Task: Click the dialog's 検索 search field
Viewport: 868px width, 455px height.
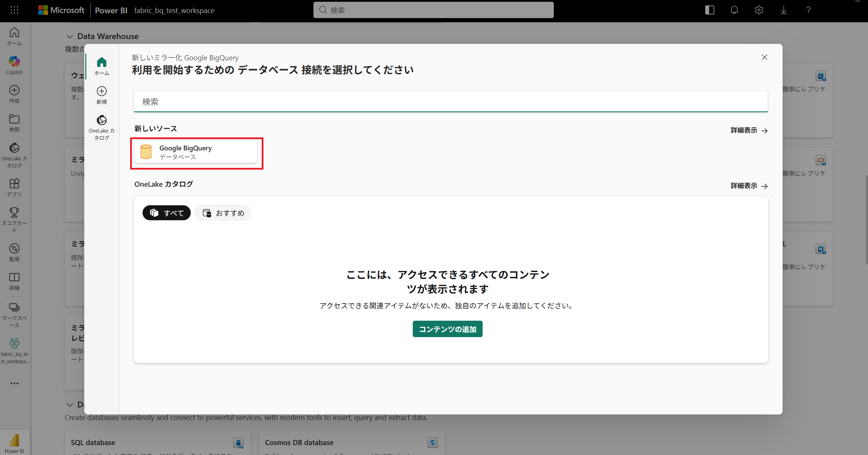Action: tap(450, 101)
